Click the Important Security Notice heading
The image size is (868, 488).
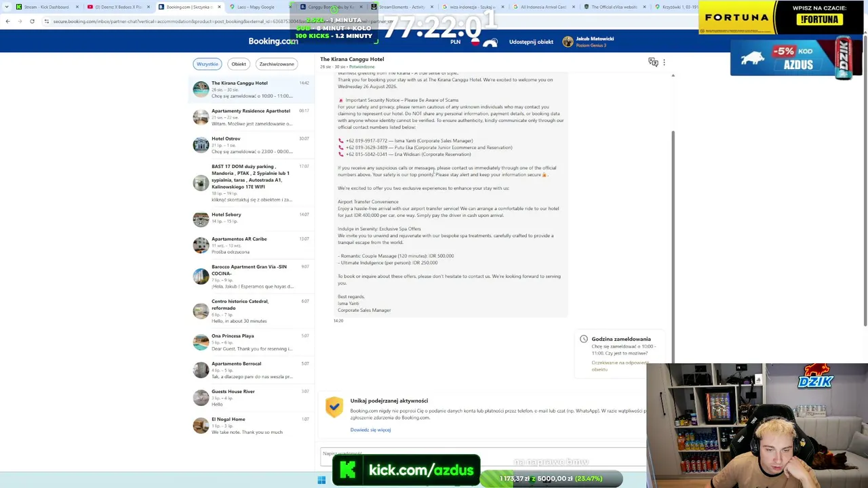coord(401,100)
